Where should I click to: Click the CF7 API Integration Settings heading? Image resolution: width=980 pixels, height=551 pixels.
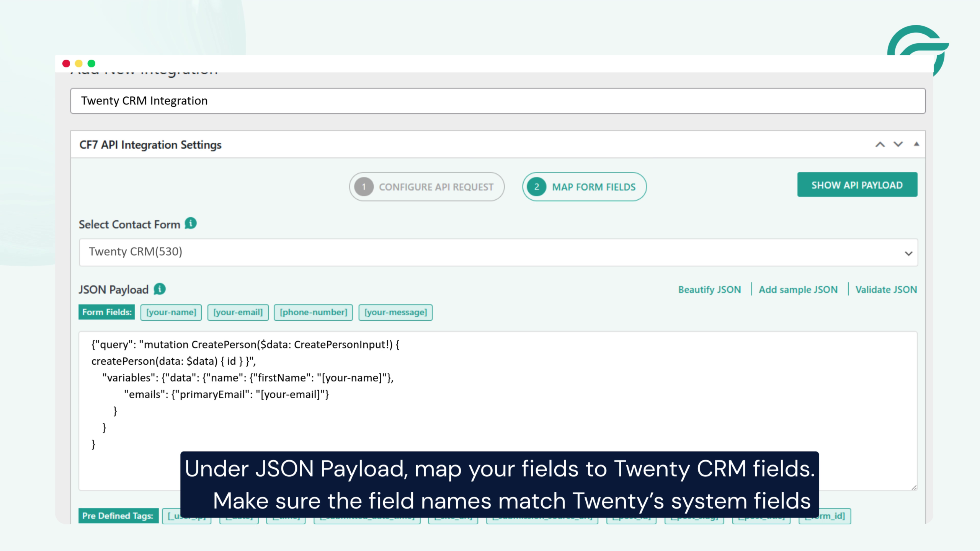coord(150,145)
